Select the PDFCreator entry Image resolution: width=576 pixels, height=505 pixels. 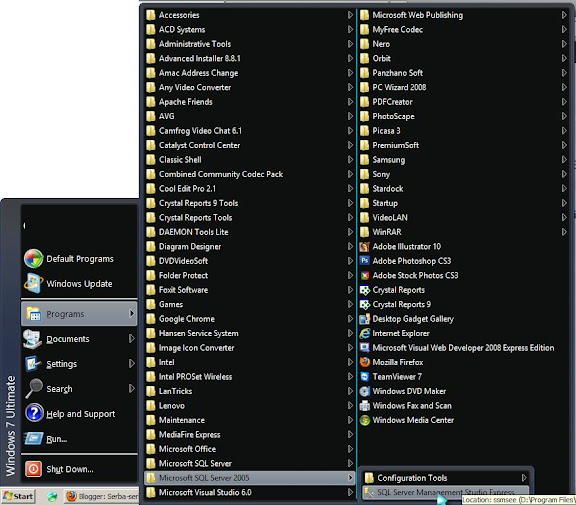pyautogui.click(x=464, y=102)
